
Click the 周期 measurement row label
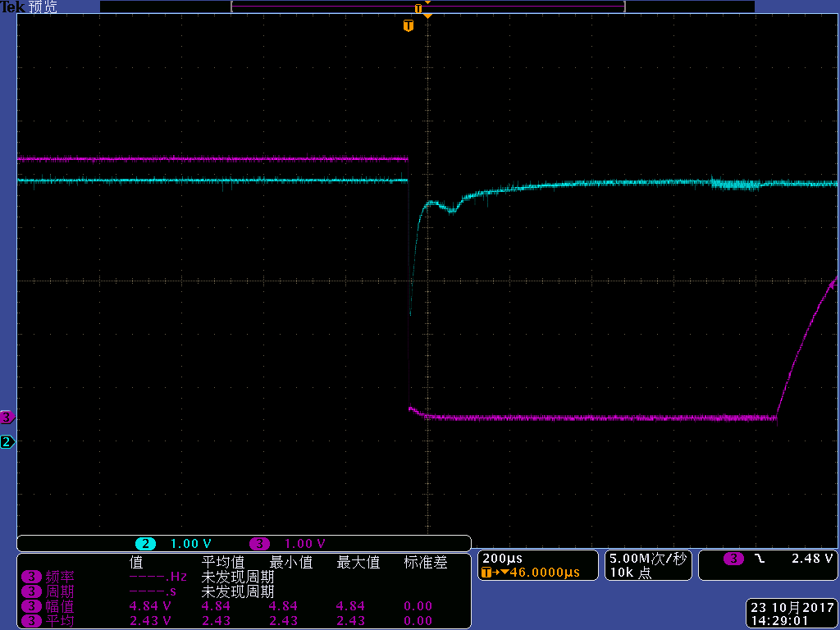[x=59, y=591]
